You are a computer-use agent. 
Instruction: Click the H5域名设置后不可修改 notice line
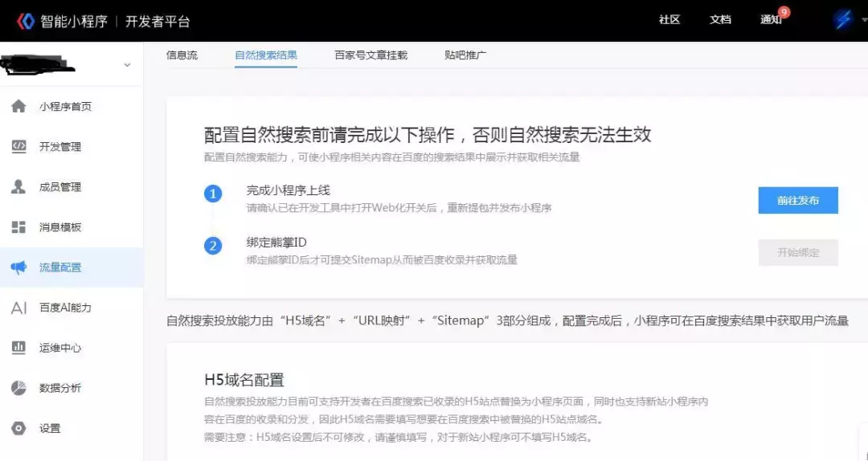(x=399, y=437)
